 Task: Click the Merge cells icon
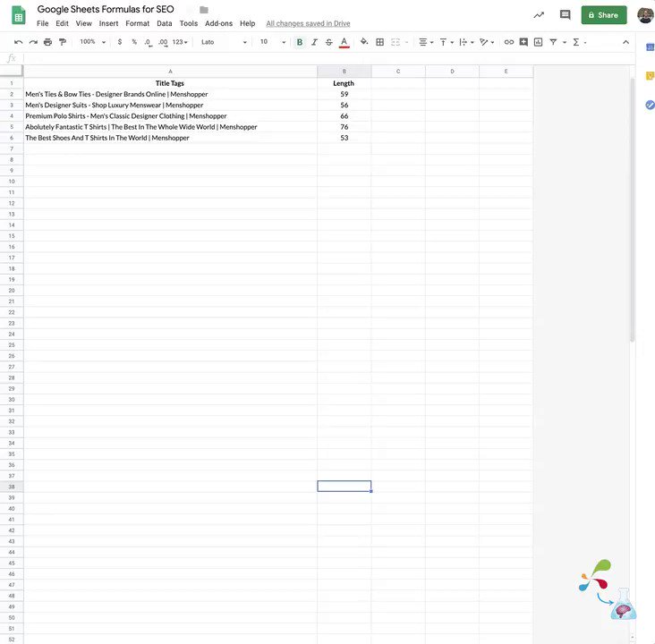(x=396, y=42)
